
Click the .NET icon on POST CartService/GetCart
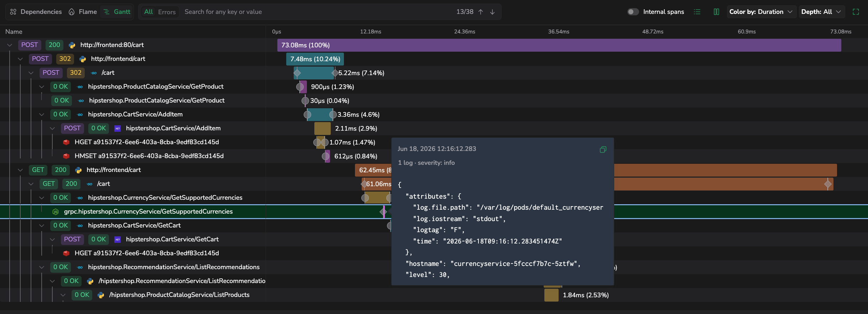point(118,240)
